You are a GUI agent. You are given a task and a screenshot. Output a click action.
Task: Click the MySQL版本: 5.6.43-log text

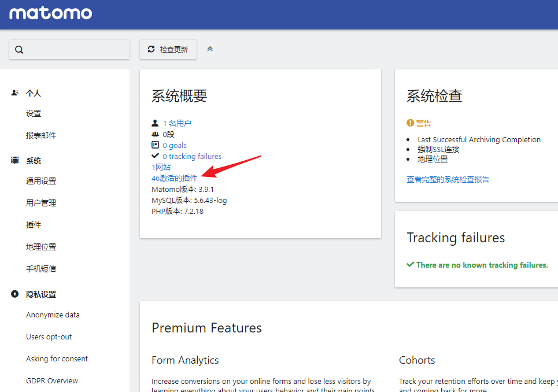point(189,200)
